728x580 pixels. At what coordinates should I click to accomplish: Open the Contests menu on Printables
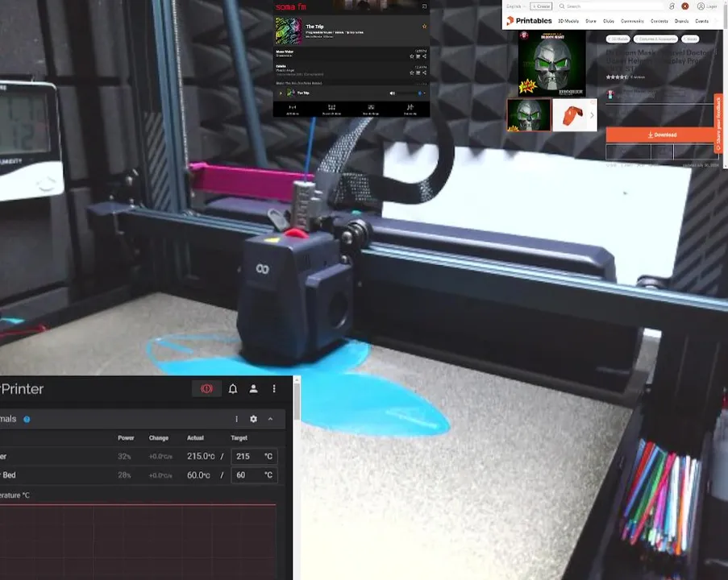[x=659, y=21]
